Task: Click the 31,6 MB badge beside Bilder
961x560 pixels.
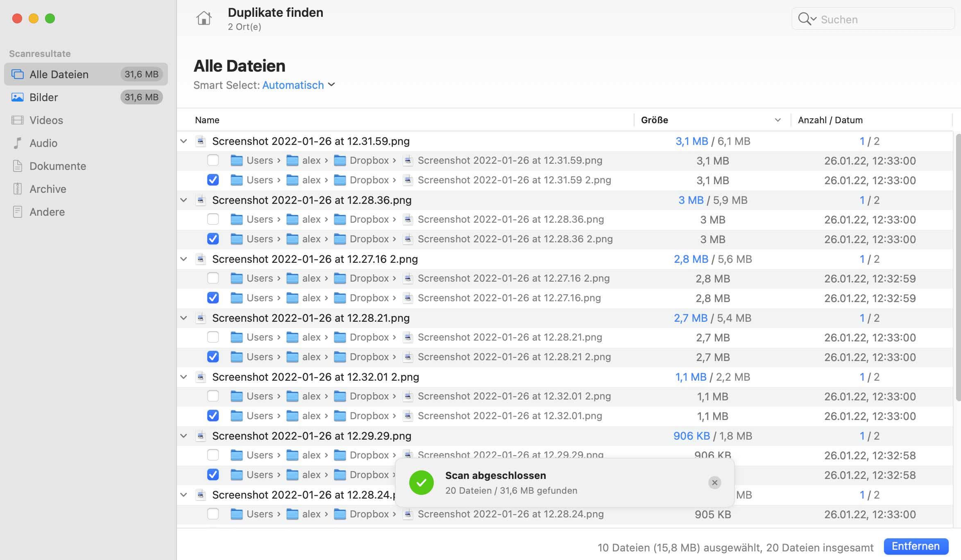Action: 141,97
